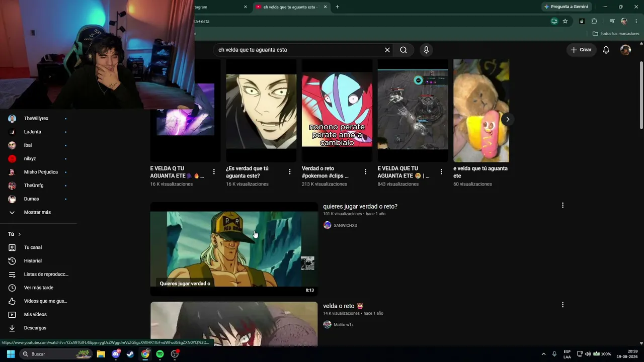
Task: Open the YouTube account avatar menu
Action: coord(625,50)
